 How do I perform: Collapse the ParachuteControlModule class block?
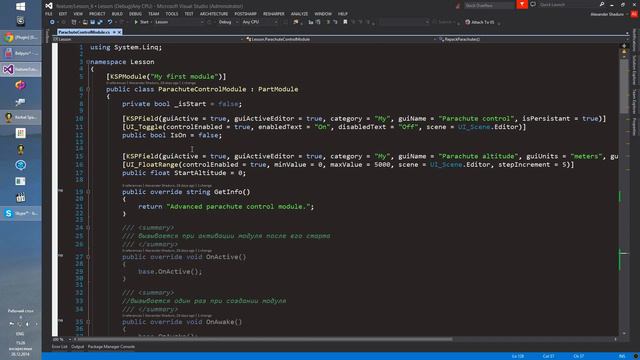pos(88,89)
